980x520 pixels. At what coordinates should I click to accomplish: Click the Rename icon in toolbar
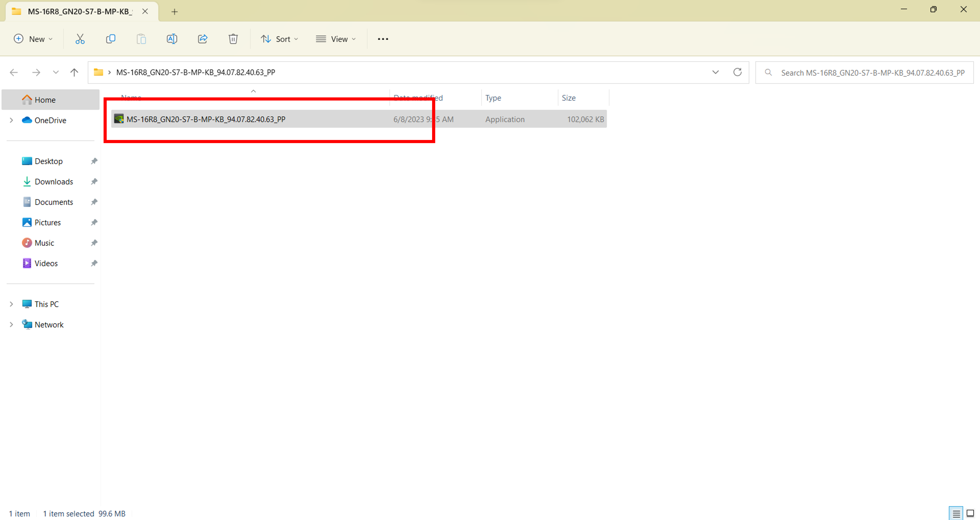tap(172, 39)
